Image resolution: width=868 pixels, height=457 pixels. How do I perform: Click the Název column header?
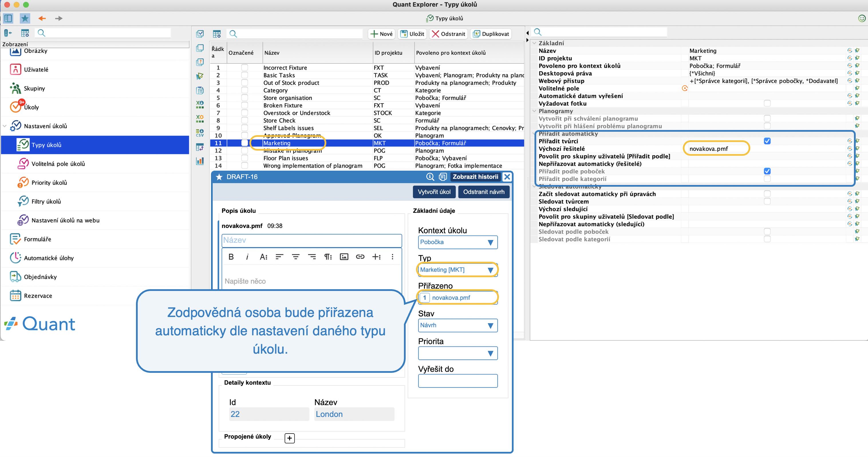[317, 53]
